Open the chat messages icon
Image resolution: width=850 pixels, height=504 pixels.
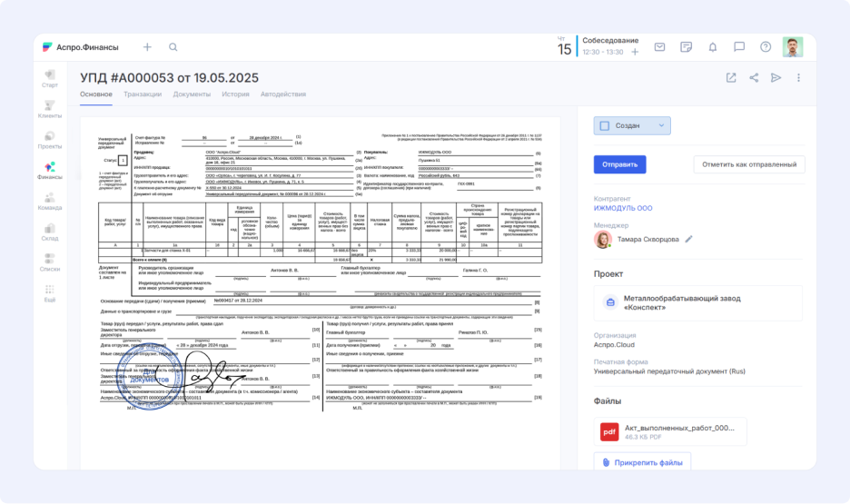pos(739,47)
